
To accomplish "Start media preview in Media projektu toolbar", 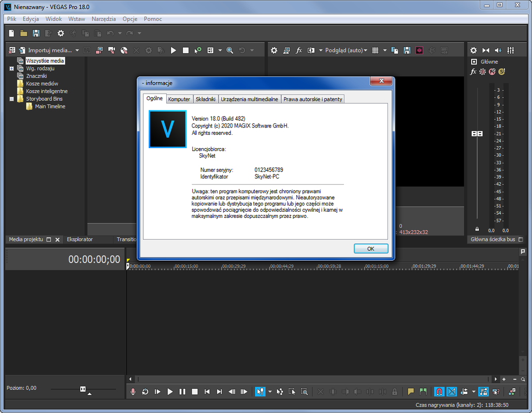I will (x=174, y=50).
